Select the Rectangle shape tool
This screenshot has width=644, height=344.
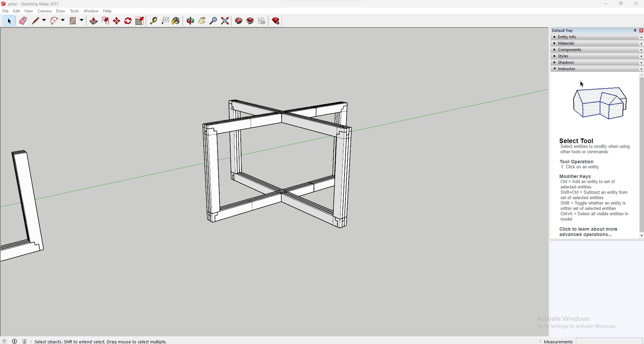(73, 21)
